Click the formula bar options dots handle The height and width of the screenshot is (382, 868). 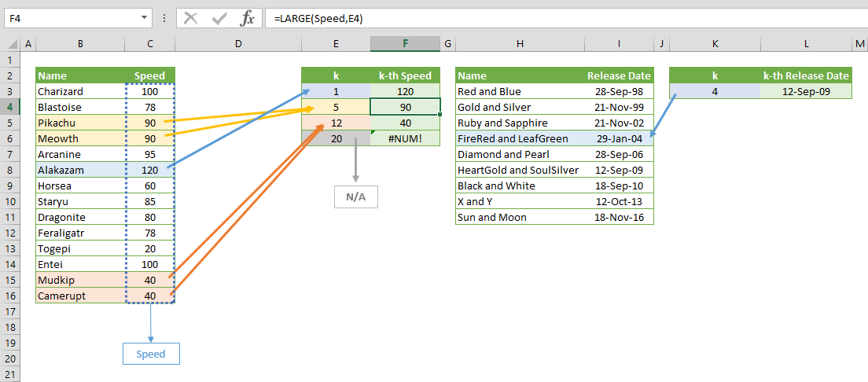pyautogui.click(x=164, y=18)
